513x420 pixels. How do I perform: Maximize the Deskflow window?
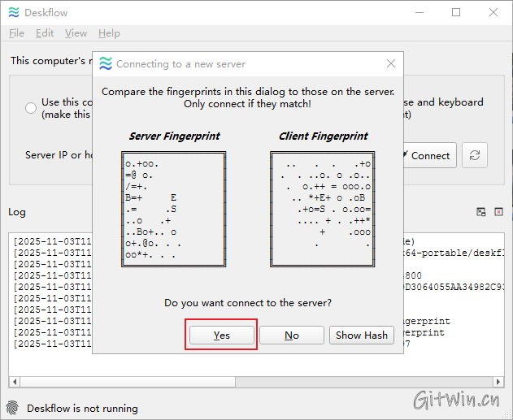[456, 12]
